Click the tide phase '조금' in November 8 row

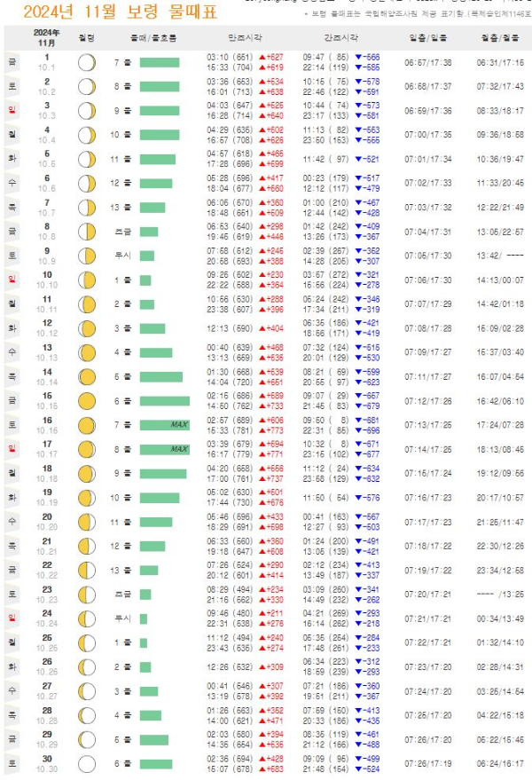123,232
